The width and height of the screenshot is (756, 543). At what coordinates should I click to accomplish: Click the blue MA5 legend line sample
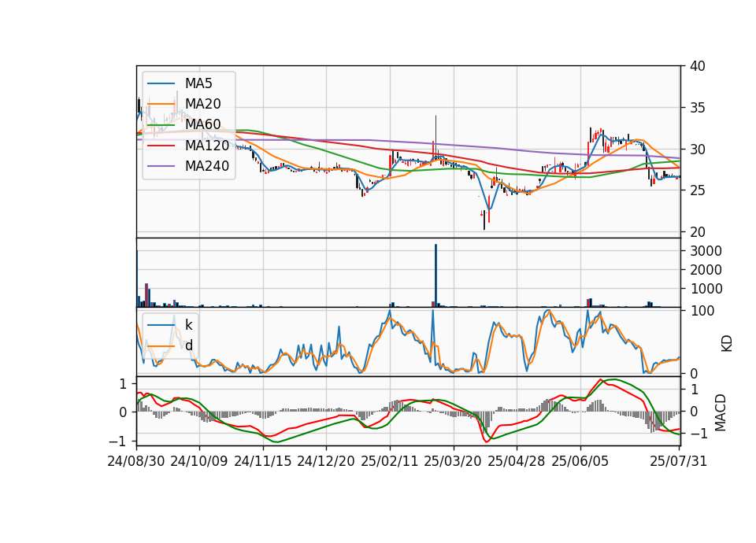(x=161, y=83)
